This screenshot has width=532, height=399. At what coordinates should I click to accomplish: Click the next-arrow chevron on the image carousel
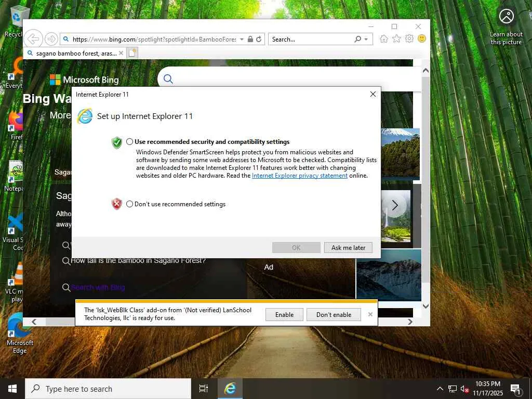tap(395, 205)
